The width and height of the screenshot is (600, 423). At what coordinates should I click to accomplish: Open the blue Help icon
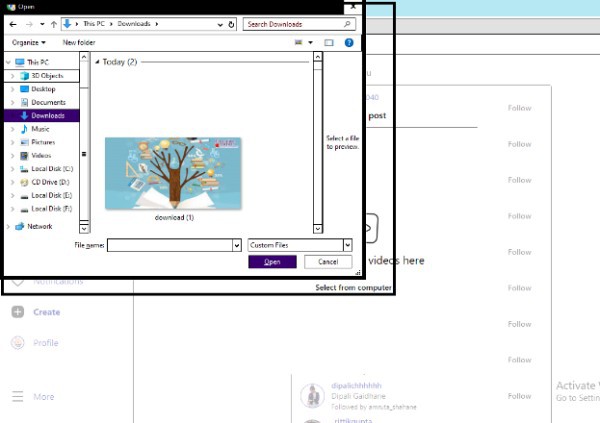tap(349, 42)
